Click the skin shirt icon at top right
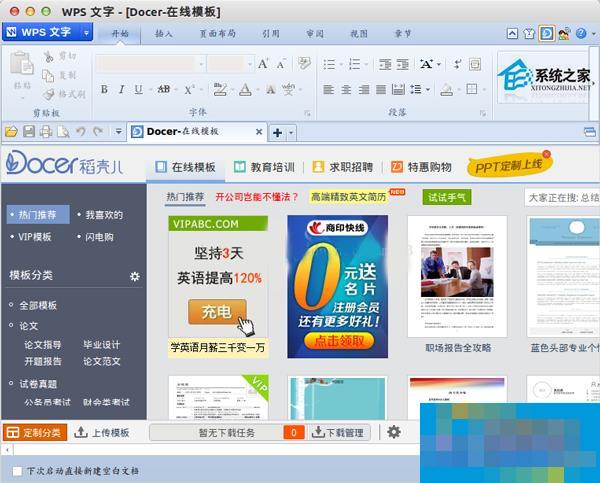This screenshot has width=600, height=483. (529, 34)
